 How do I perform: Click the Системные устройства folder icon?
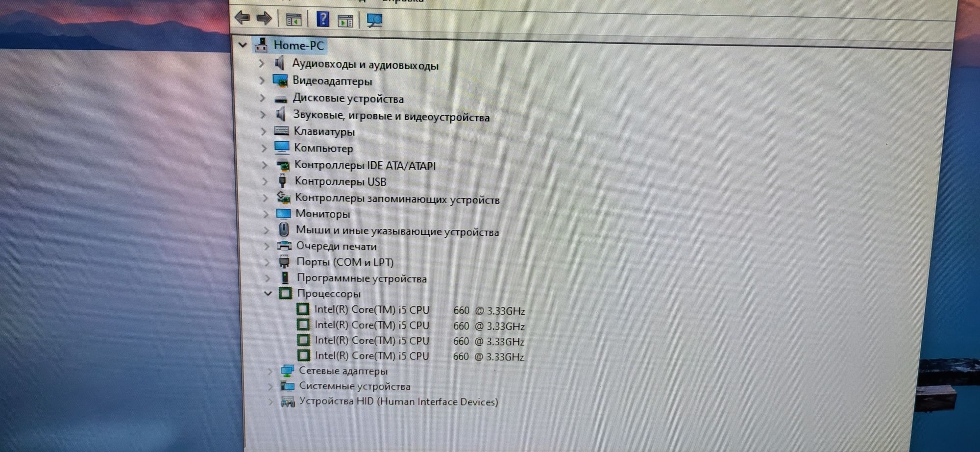287,386
